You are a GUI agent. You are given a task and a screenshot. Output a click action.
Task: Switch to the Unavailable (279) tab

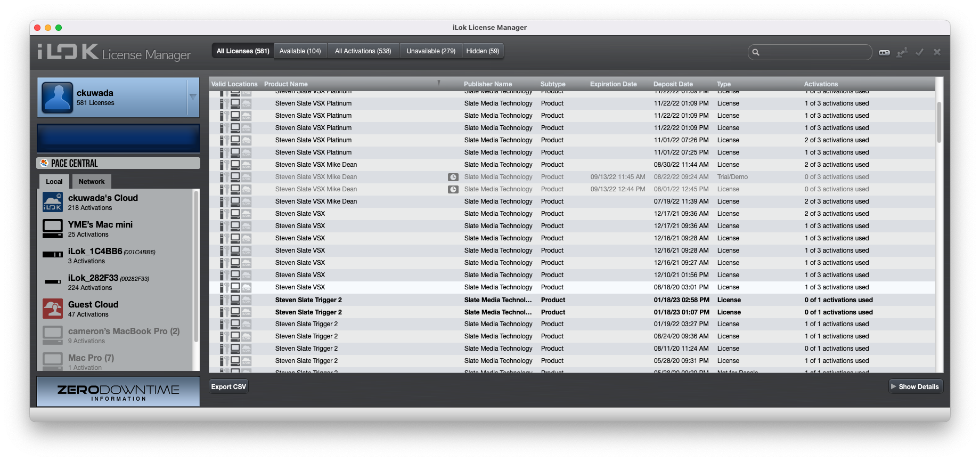pos(431,51)
